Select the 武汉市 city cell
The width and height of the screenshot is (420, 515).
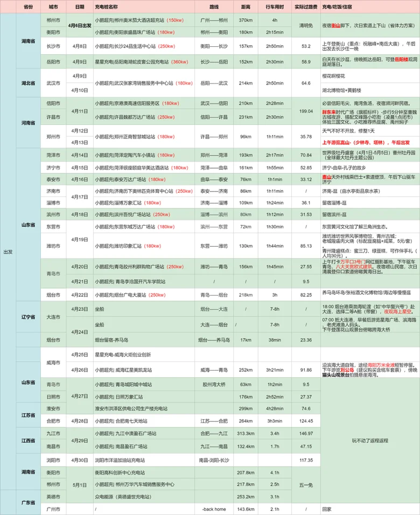(x=53, y=83)
